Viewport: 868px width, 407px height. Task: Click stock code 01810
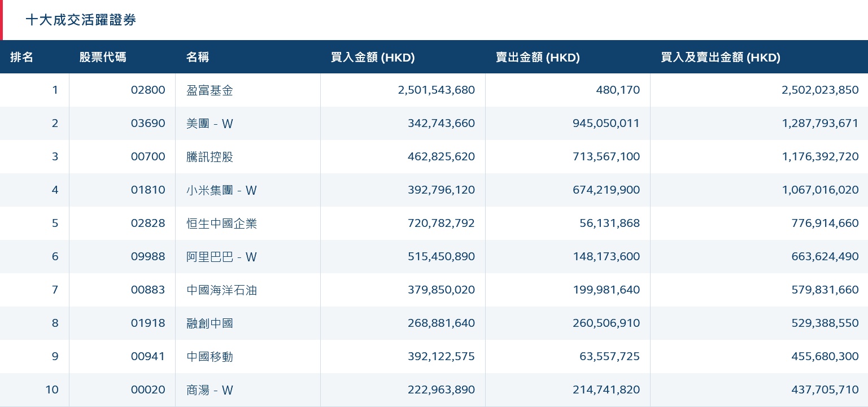[148, 190]
